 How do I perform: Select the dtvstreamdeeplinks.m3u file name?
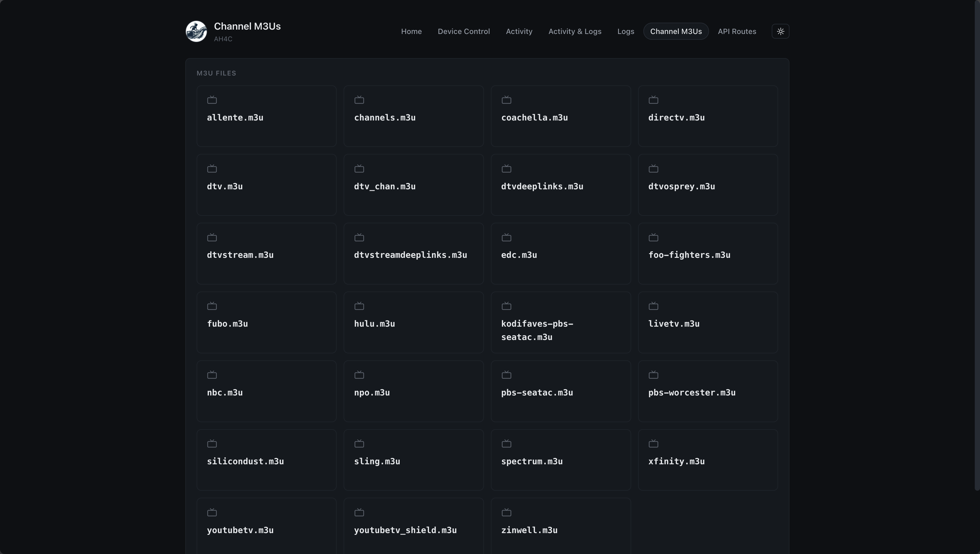(410, 255)
